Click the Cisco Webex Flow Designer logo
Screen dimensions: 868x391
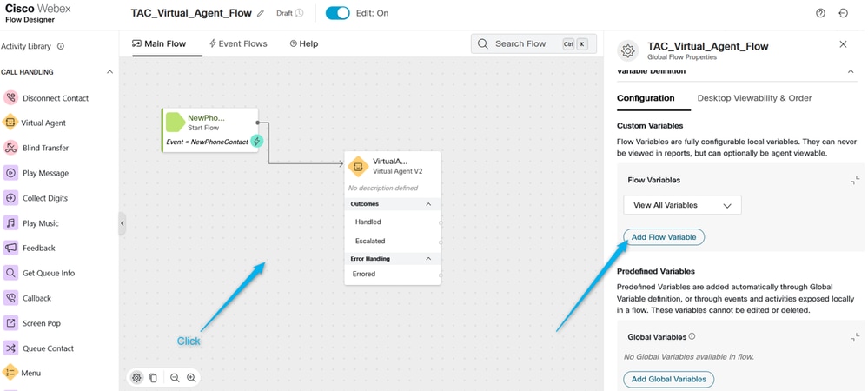click(x=38, y=13)
